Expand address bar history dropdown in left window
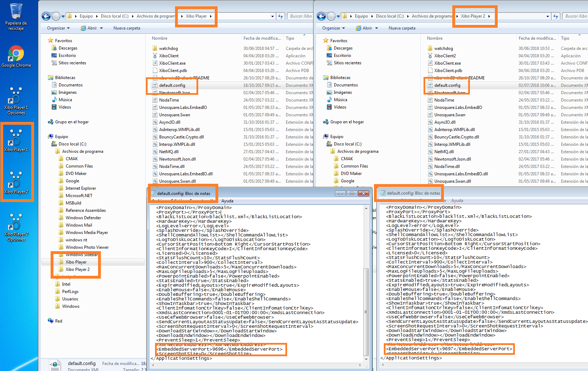The width and height of the screenshot is (588, 371). click(272, 16)
